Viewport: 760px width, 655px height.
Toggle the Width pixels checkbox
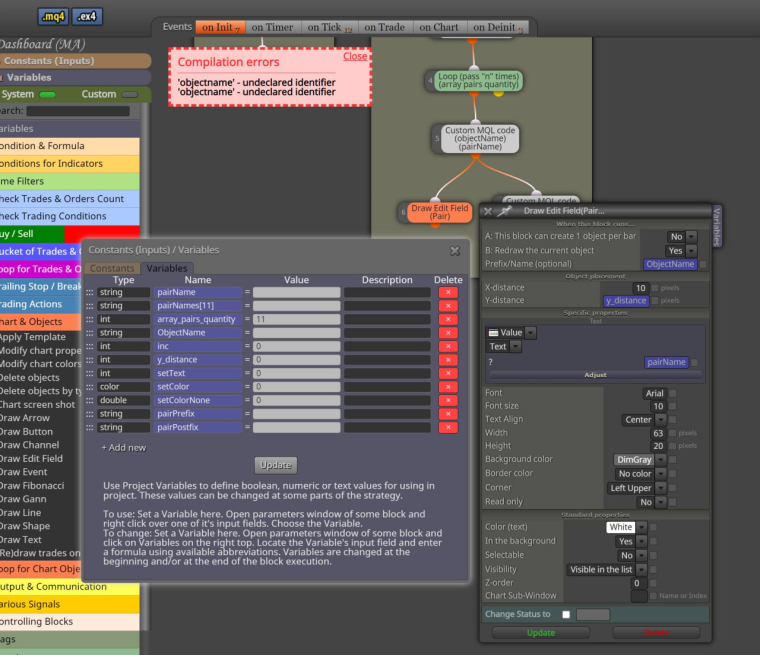672,433
